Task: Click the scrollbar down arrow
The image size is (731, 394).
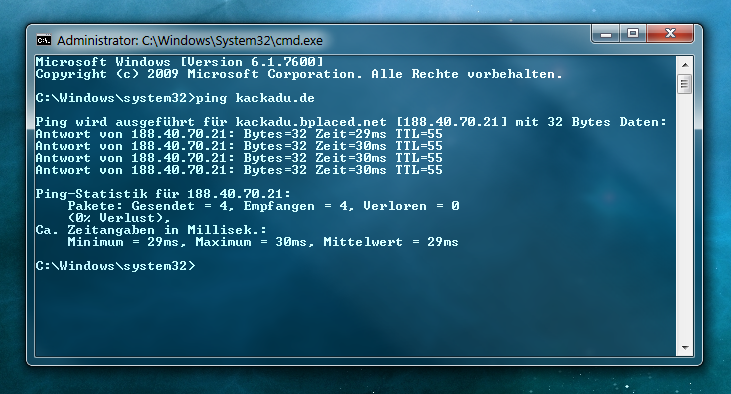Action: [685, 347]
